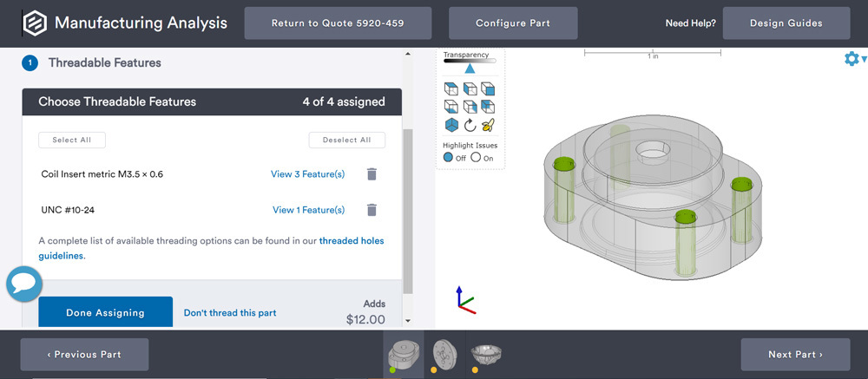Viewport: 868px width, 379px height.
Task: Open the live chat bubble
Action: coord(24,284)
